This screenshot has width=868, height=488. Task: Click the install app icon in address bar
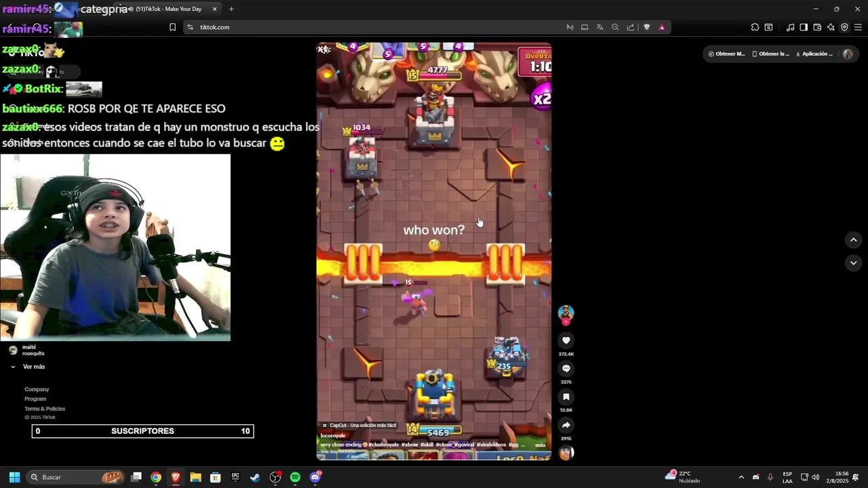tap(584, 27)
